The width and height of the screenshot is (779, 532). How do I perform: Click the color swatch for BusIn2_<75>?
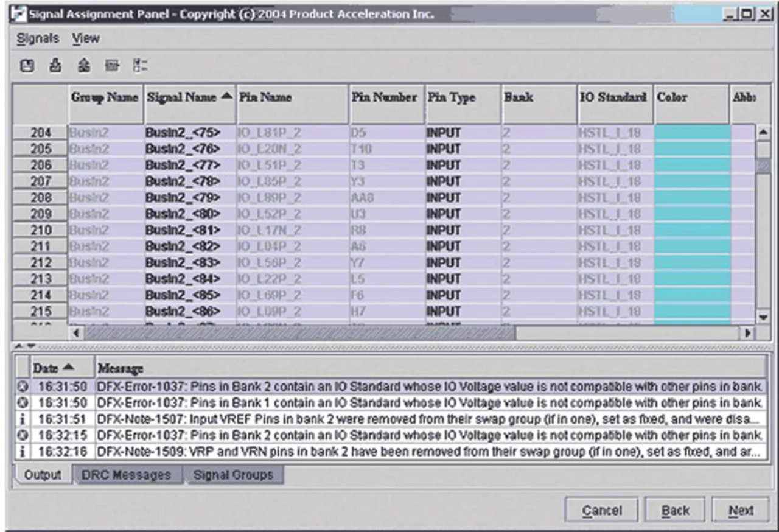(691, 133)
